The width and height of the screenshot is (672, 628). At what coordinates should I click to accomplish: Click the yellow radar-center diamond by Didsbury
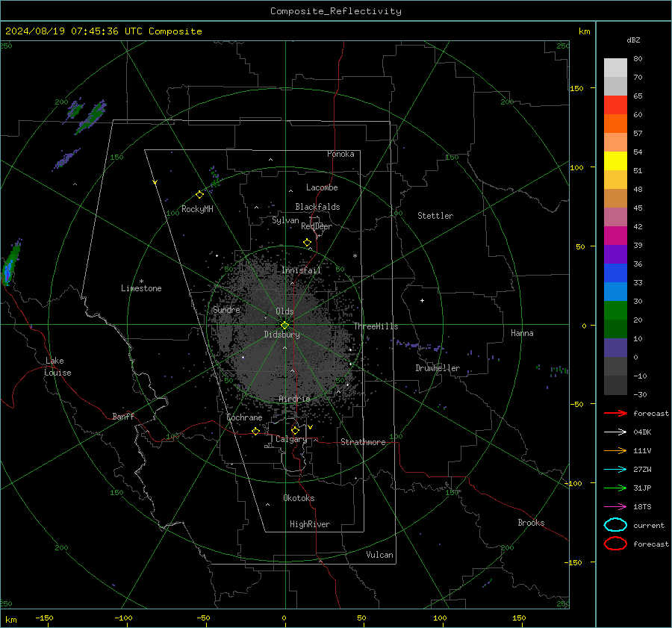(x=284, y=326)
